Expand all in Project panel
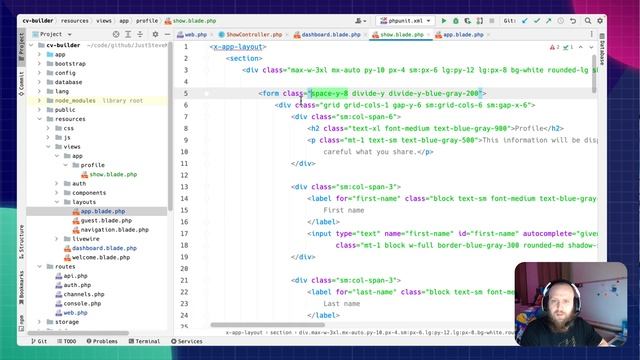 [x=128, y=34]
